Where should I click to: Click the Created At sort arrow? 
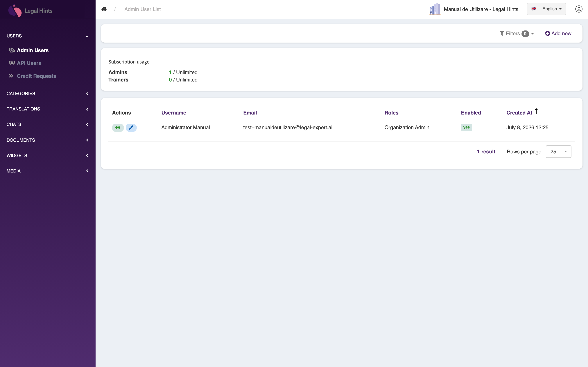pos(536,111)
